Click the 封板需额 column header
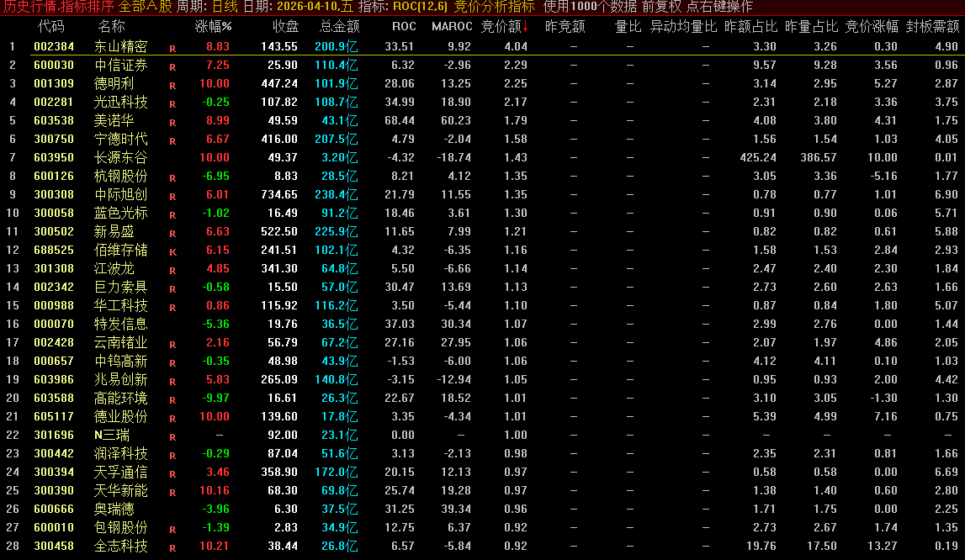 pyautogui.click(x=932, y=26)
